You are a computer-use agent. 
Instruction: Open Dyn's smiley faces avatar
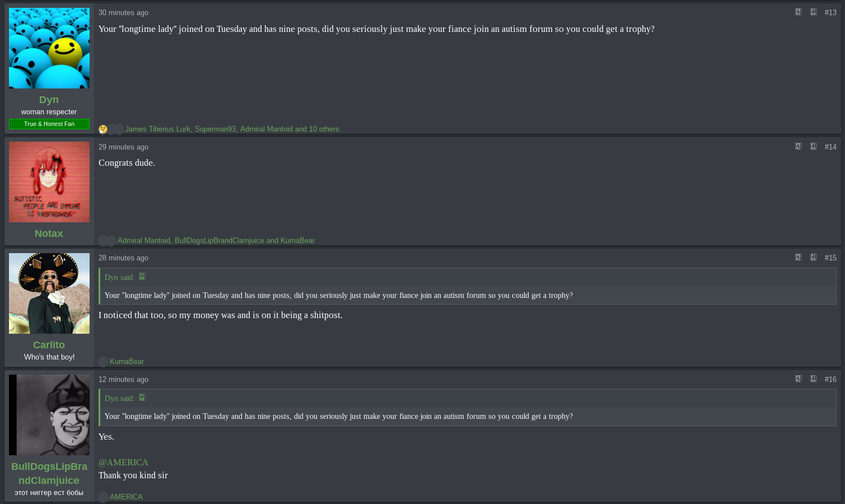49,48
